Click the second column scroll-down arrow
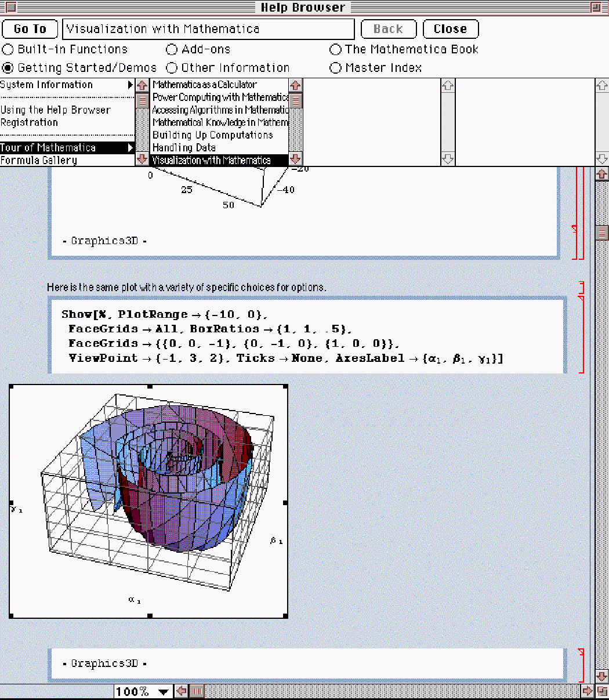The height and width of the screenshot is (700, 609). pos(296,158)
